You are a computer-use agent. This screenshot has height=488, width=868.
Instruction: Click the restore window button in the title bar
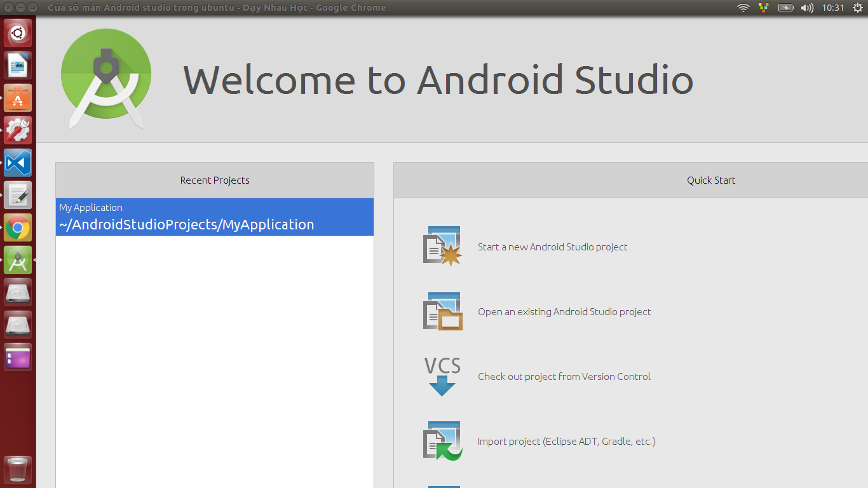(x=32, y=8)
